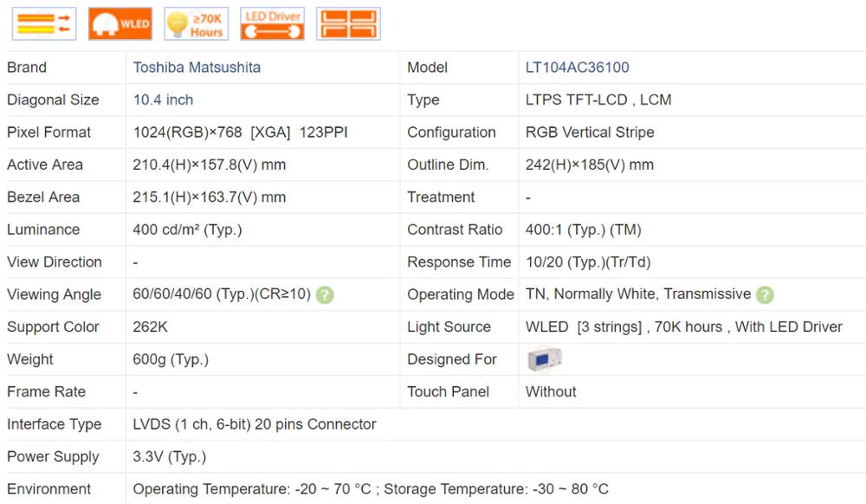
Task: Click the Pixel Format label
Action: coord(48,132)
